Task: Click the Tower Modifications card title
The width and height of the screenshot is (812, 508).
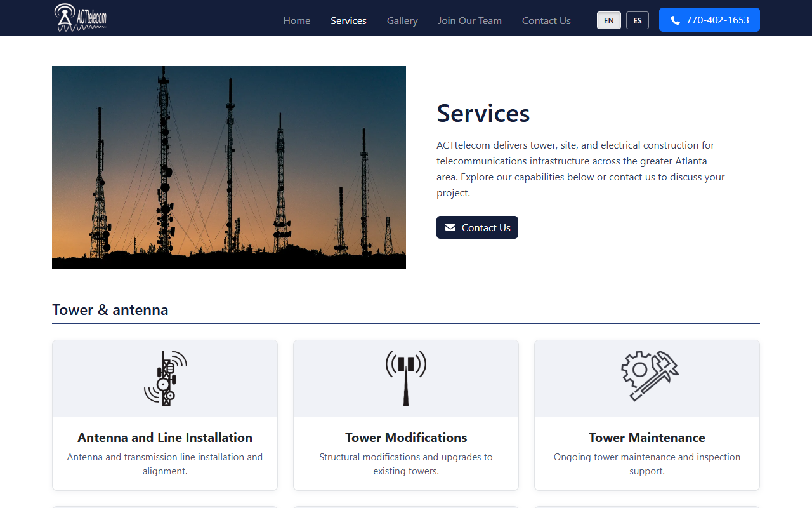Action: pyautogui.click(x=406, y=438)
